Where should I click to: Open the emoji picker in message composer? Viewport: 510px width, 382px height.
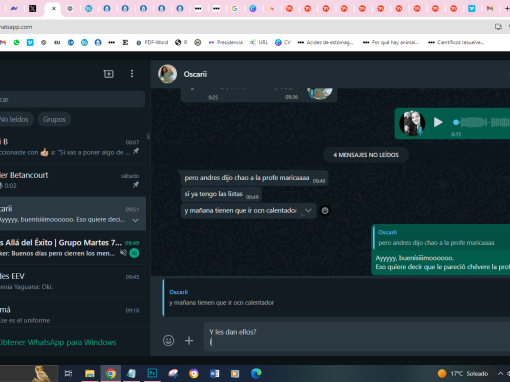[x=168, y=340]
